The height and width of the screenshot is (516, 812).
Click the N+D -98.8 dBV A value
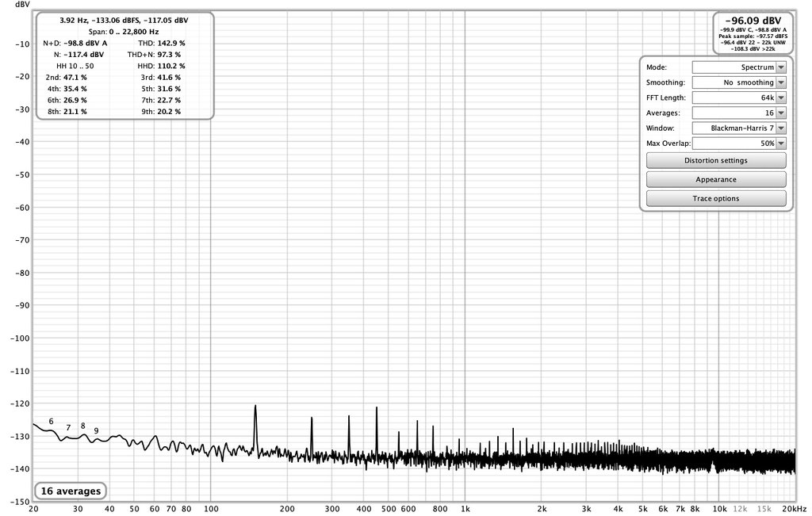pos(85,43)
